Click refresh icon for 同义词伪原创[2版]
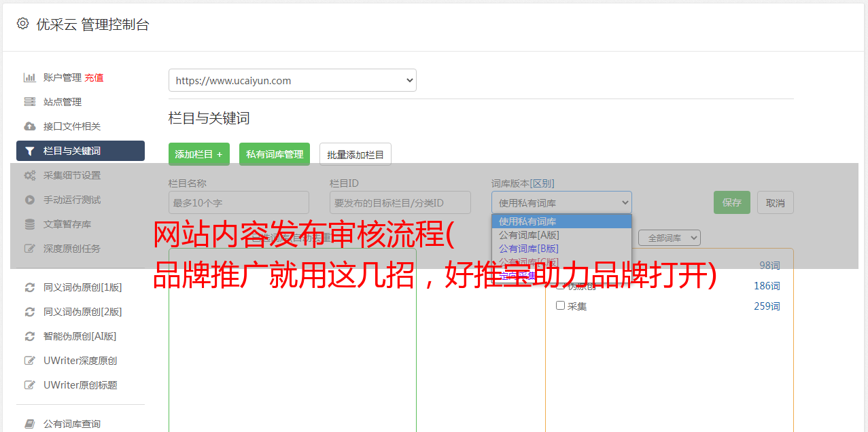 (30, 312)
